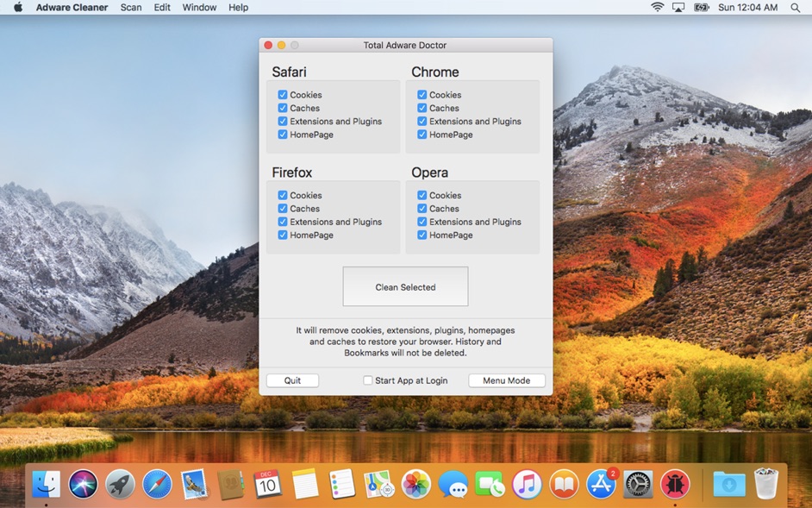Toggle Chrome HomePage checkbox
Screen dimensions: 812x508
pos(422,135)
